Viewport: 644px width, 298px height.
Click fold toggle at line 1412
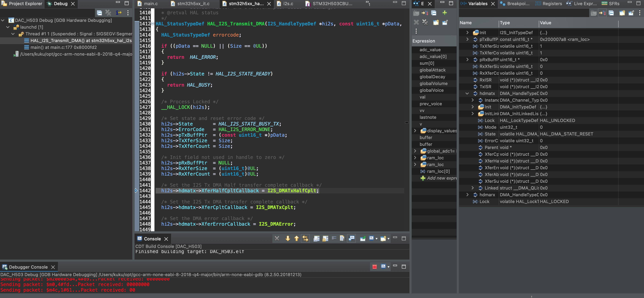(x=152, y=24)
